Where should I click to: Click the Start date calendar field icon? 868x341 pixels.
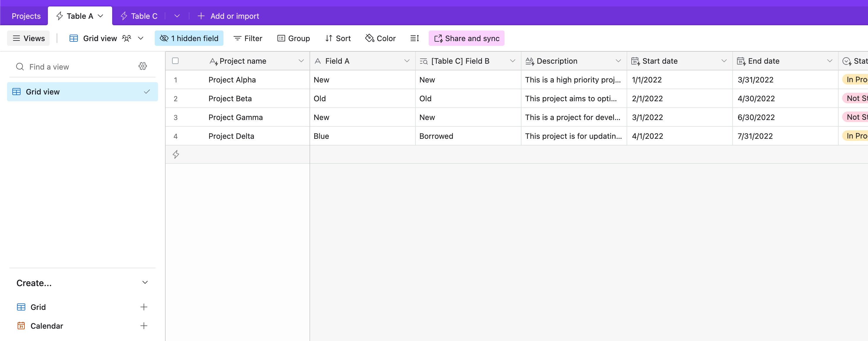click(635, 61)
